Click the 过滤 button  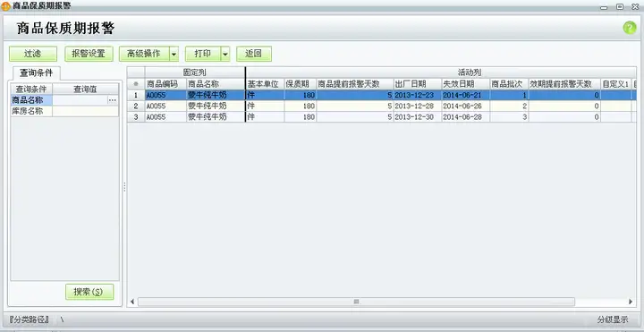coord(33,54)
